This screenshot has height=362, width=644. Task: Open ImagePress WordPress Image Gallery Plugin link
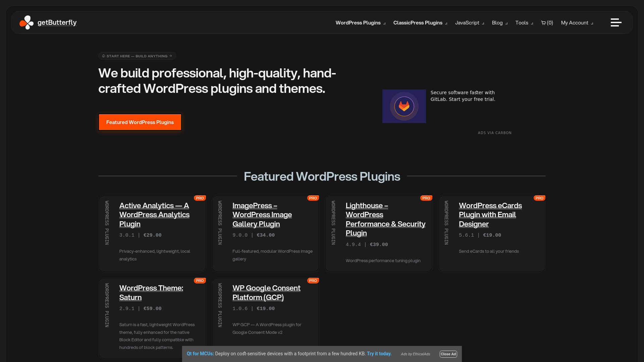(262, 215)
